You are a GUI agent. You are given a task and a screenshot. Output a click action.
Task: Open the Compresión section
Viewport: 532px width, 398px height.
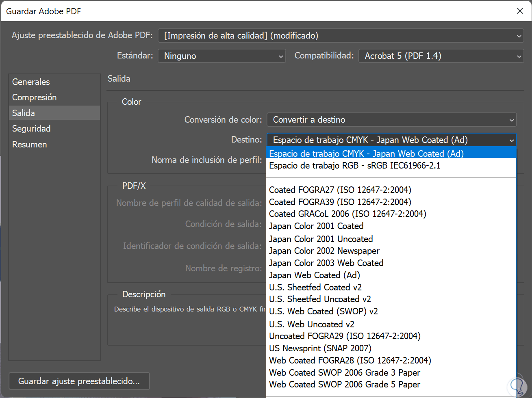(x=35, y=97)
